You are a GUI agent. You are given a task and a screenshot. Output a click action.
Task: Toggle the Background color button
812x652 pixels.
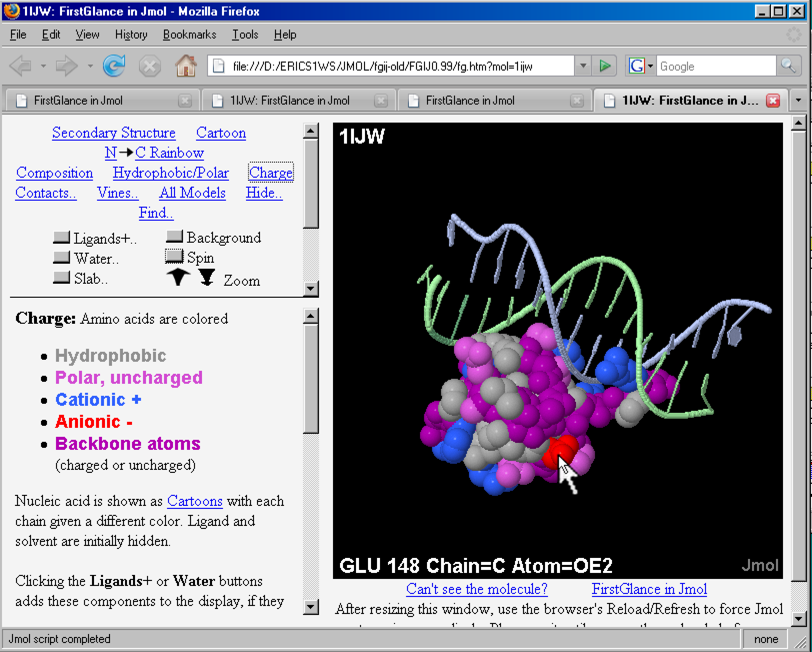pos(174,236)
